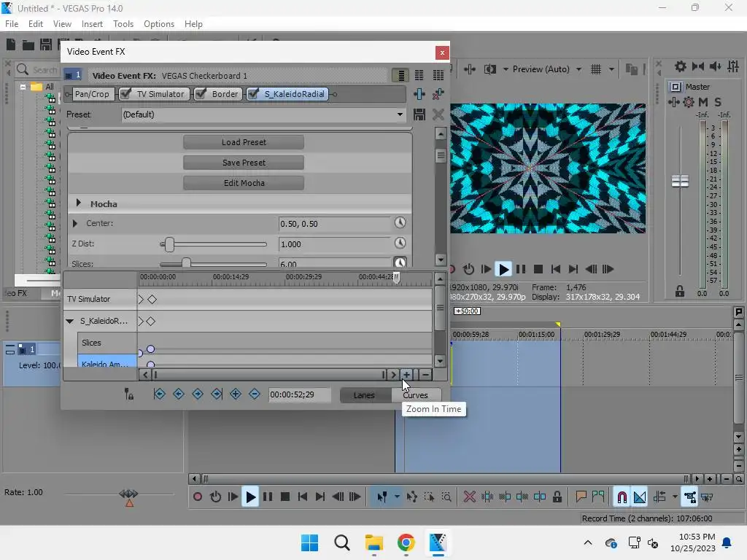747x560 pixels.
Task: Click the Create Keyframe icon
Action: 236,394
